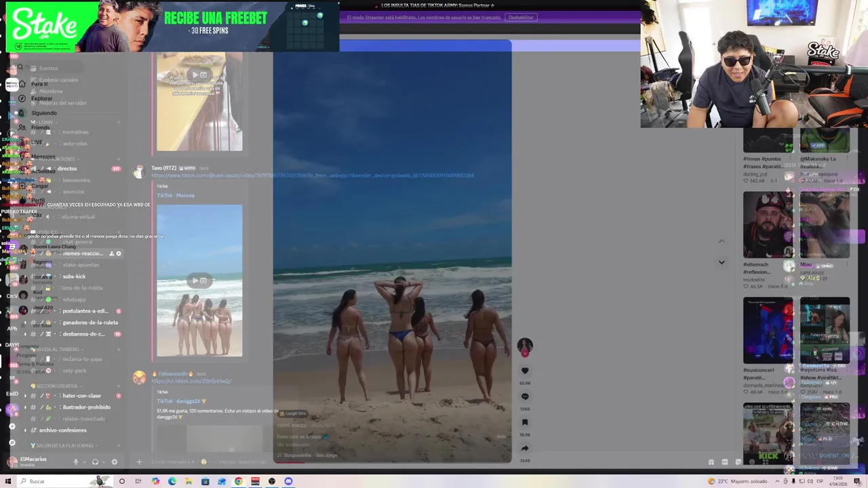Click Explorar in Discord sidebar
The image size is (868, 488).
pos(41,98)
